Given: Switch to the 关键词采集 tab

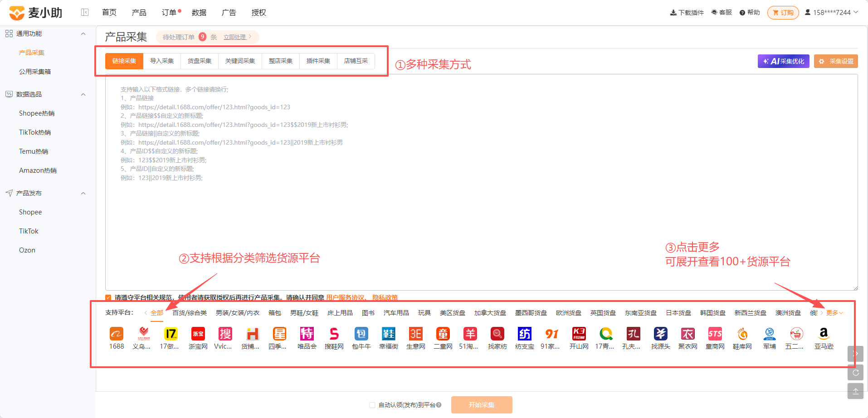Looking at the screenshot, I should pos(240,61).
